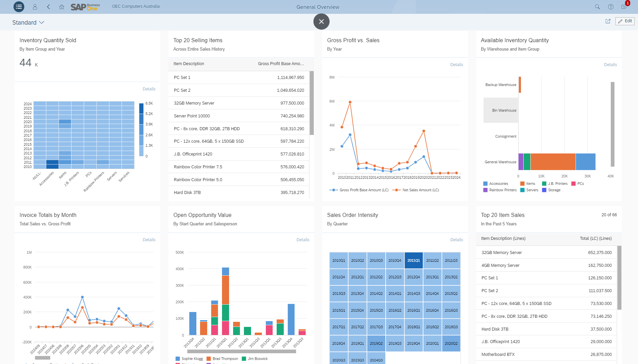
Task: Open the user profile icon
Action: pos(35,7)
